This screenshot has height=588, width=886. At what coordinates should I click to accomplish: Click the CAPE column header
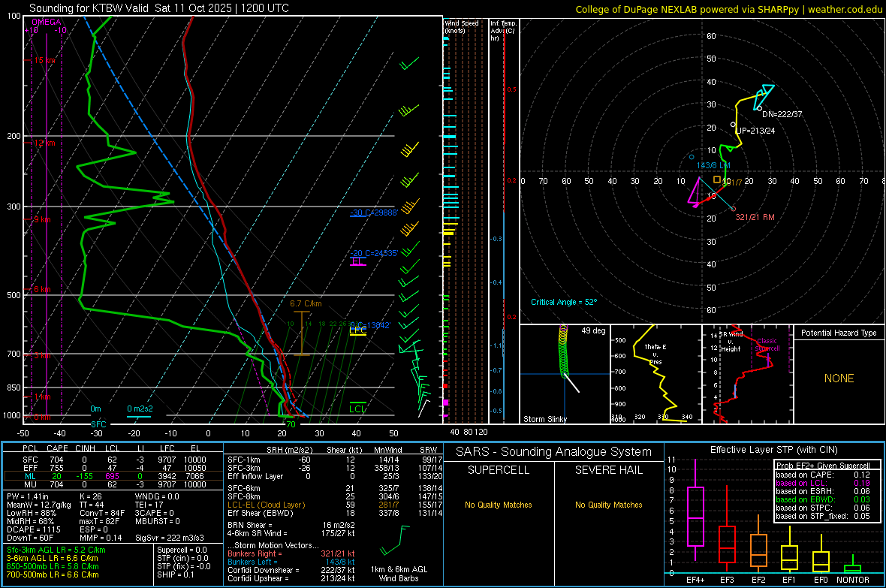57,448
